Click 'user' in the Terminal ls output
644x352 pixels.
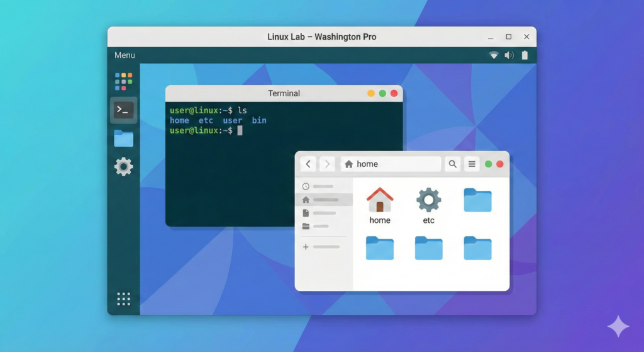point(233,120)
